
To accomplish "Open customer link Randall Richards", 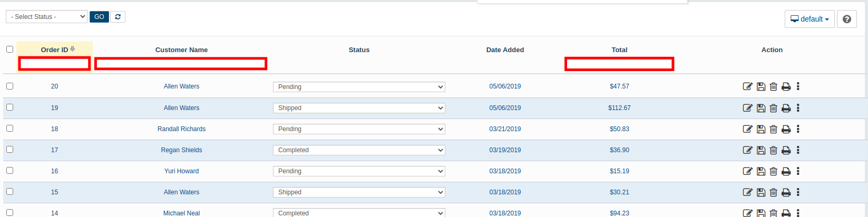I will [x=181, y=129].
